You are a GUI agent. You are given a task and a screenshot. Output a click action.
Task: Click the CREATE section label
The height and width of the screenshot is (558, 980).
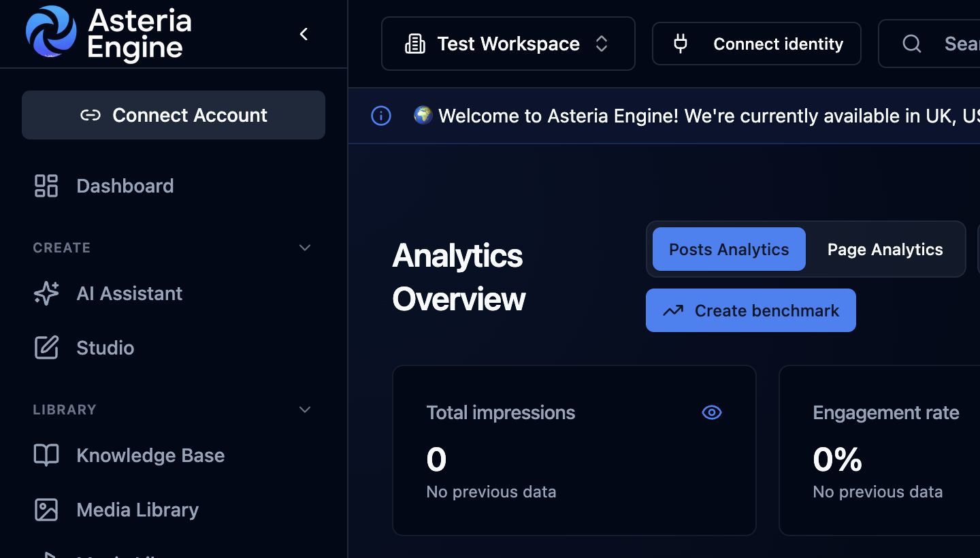(x=62, y=248)
